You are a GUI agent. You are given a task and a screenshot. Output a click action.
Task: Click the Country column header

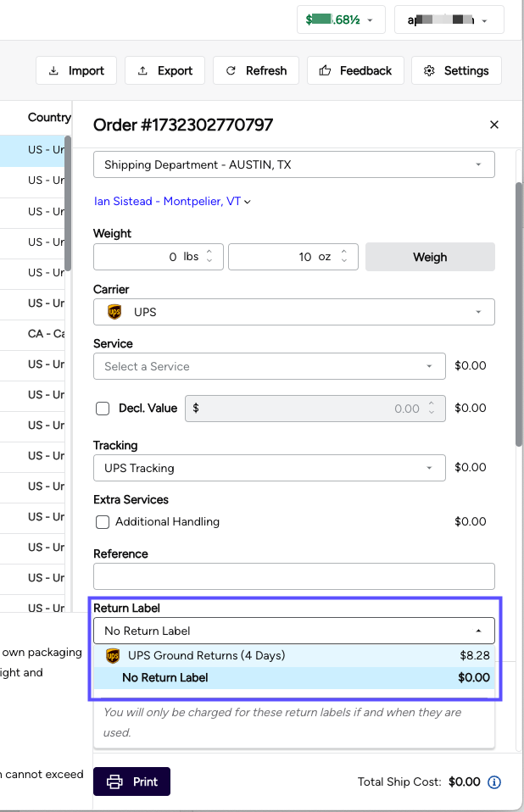(49, 118)
